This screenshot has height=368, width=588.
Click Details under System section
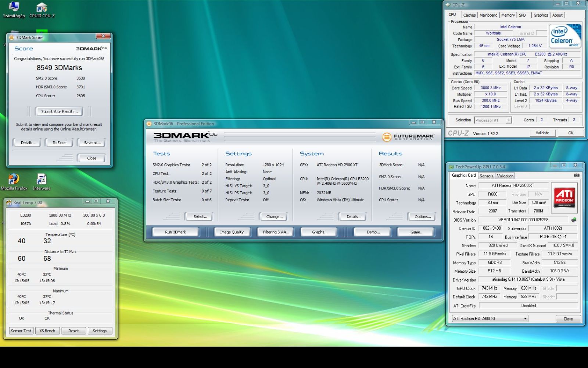point(354,217)
